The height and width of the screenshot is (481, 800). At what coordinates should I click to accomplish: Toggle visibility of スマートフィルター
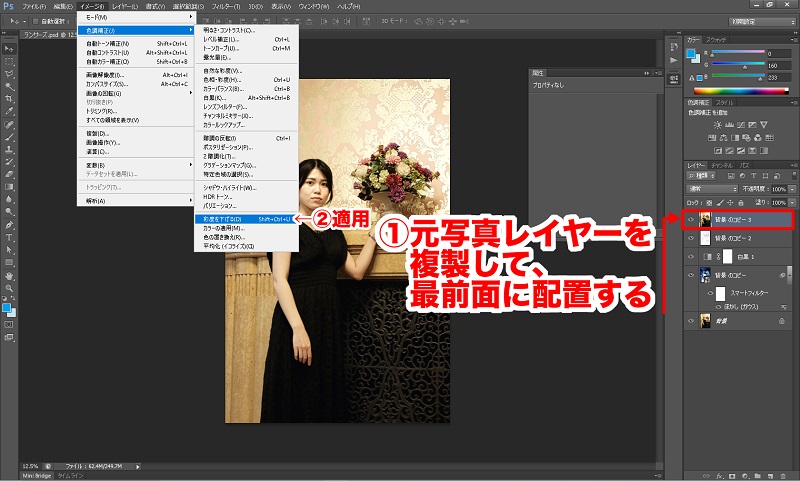pyautogui.click(x=710, y=293)
